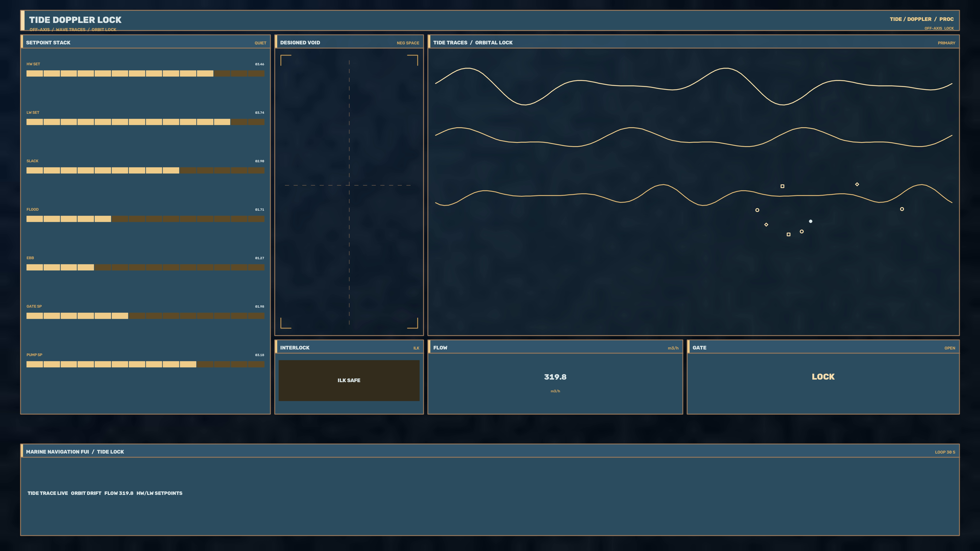Select the diamond marker above the lowest trace
This screenshot has height=551, width=980.
tap(857, 184)
